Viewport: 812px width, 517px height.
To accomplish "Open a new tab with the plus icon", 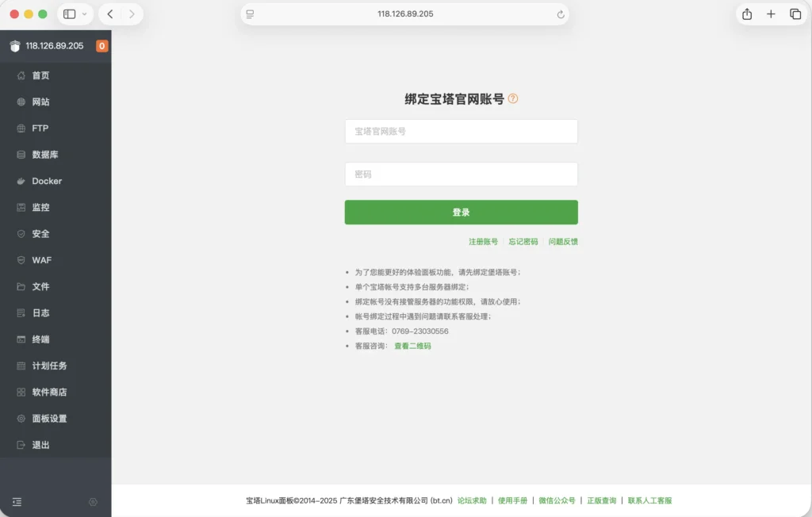I will click(x=771, y=14).
